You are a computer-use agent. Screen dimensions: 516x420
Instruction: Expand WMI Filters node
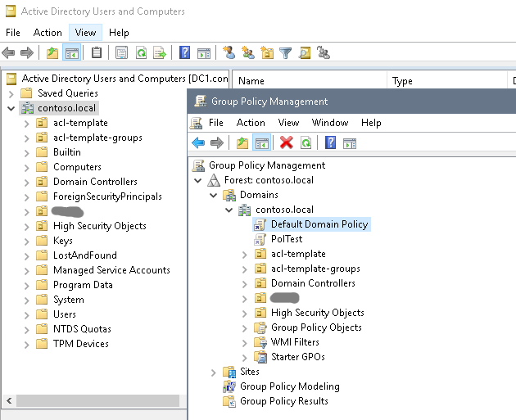(244, 343)
